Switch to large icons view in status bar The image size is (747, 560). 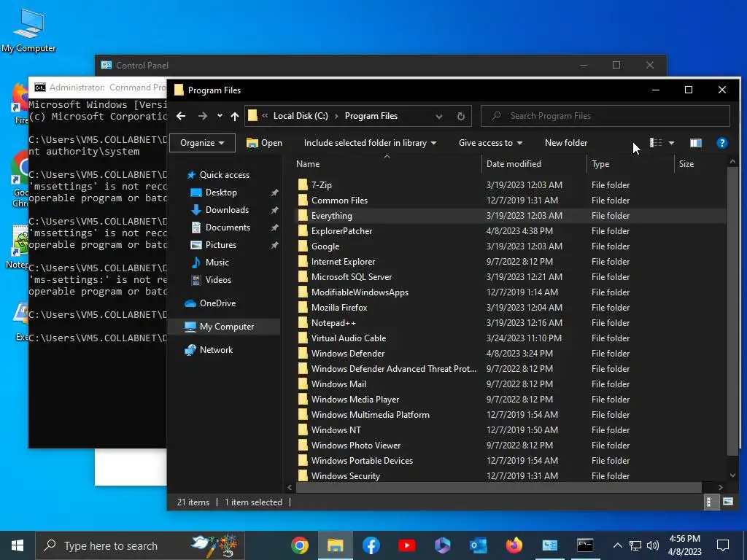[x=727, y=502]
